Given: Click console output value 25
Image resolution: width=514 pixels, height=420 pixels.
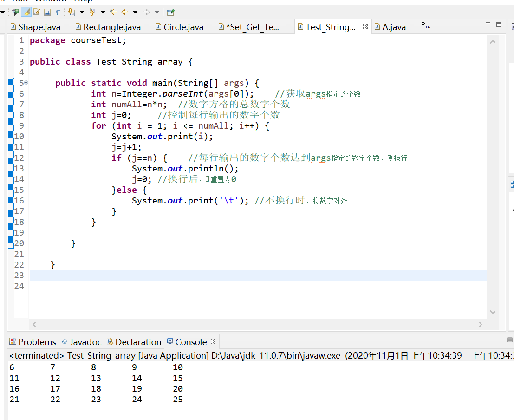Looking at the screenshot, I should (x=178, y=400).
